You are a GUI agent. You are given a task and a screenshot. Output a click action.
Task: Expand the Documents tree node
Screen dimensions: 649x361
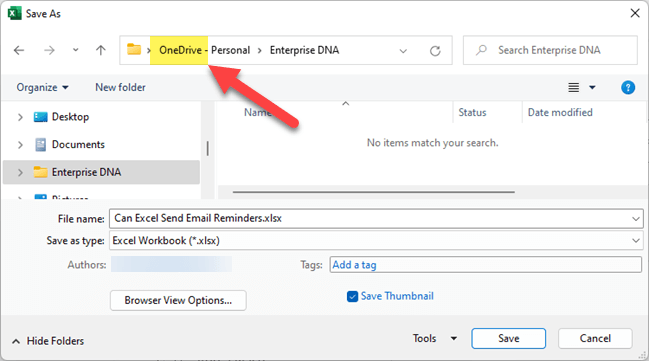(20, 145)
